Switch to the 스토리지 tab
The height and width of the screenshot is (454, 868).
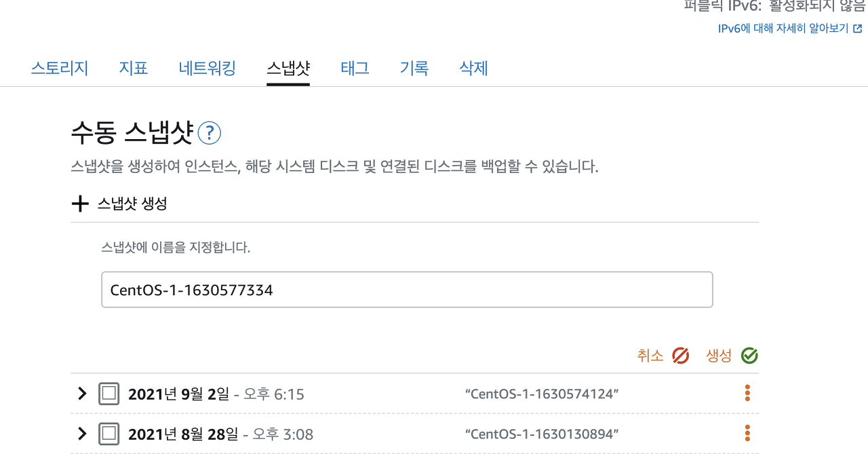(x=60, y=68)
